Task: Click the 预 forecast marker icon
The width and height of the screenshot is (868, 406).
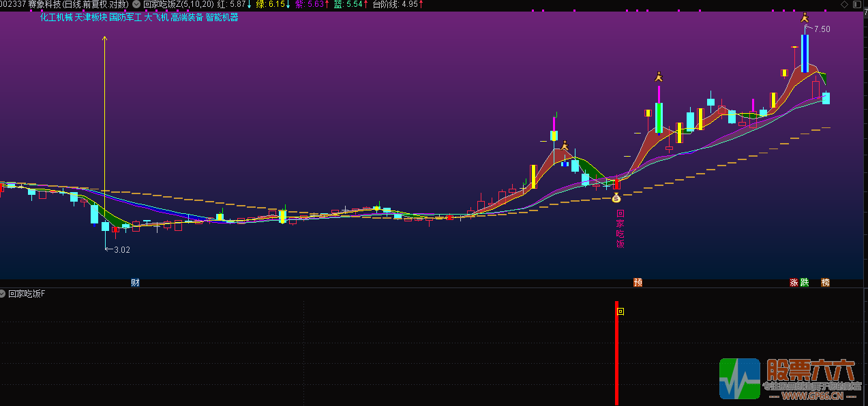Action: (638, 283)
